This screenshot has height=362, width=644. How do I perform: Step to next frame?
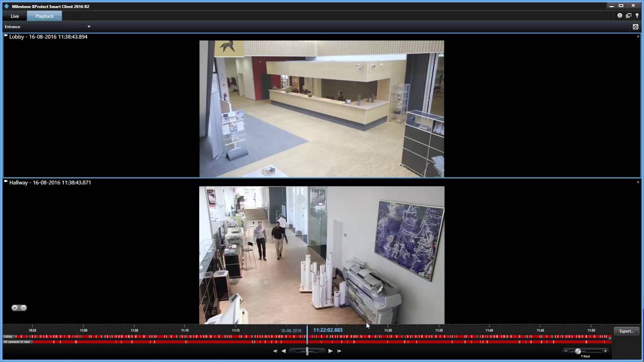coord(339,351)
